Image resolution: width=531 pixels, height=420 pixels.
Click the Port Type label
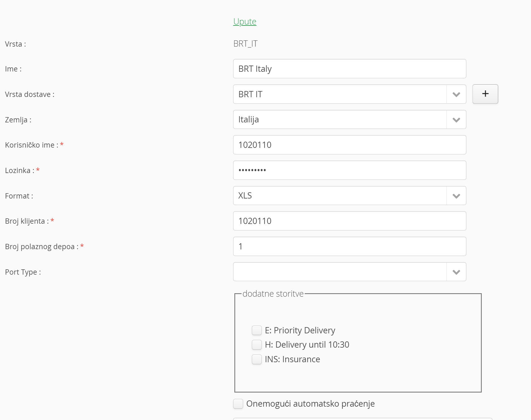click(x=23, y=272)
